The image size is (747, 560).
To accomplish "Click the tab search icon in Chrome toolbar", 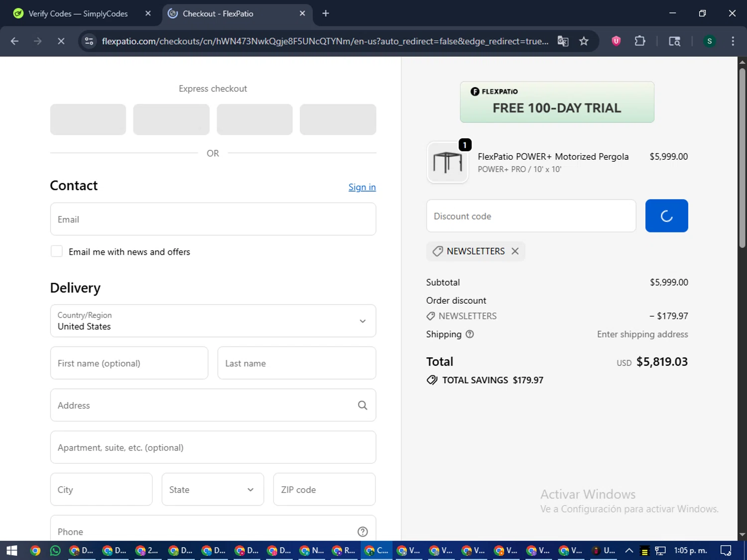I will (x=674, y=41).
